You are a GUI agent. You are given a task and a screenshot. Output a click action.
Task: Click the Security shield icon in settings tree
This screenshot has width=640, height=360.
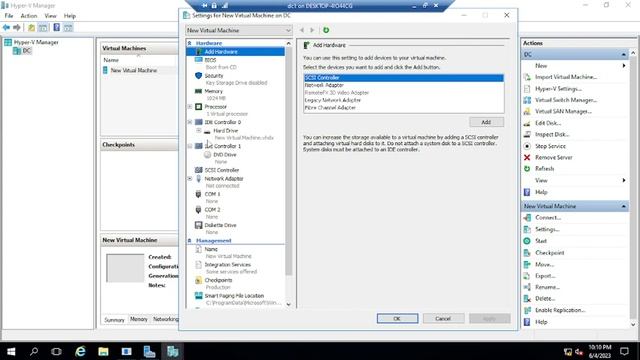pos(198,76)
